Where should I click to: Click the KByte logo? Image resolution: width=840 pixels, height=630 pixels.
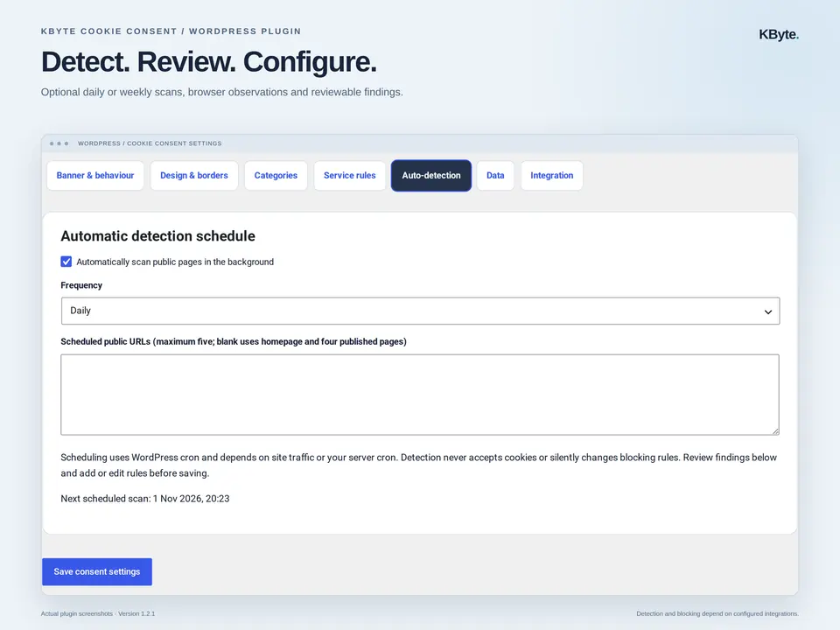(779, 34)
